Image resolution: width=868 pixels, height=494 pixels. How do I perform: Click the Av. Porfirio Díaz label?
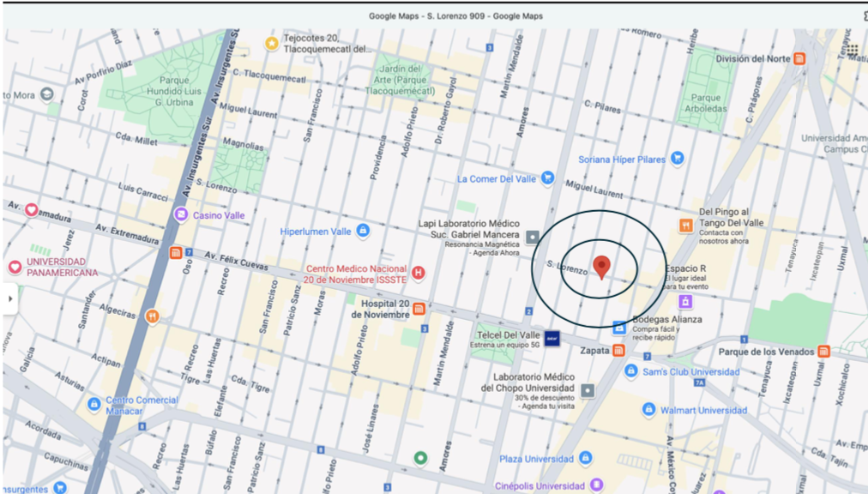[x=104, y=73]
